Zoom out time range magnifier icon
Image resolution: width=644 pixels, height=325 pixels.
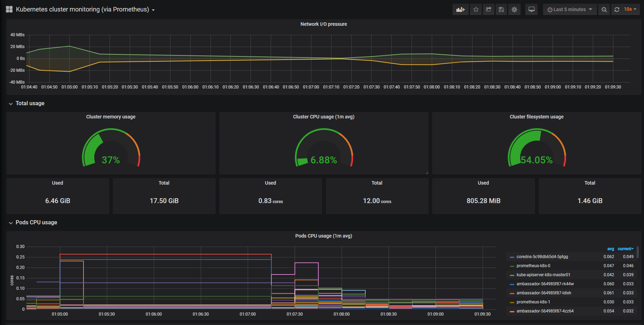tap(604, 9)
